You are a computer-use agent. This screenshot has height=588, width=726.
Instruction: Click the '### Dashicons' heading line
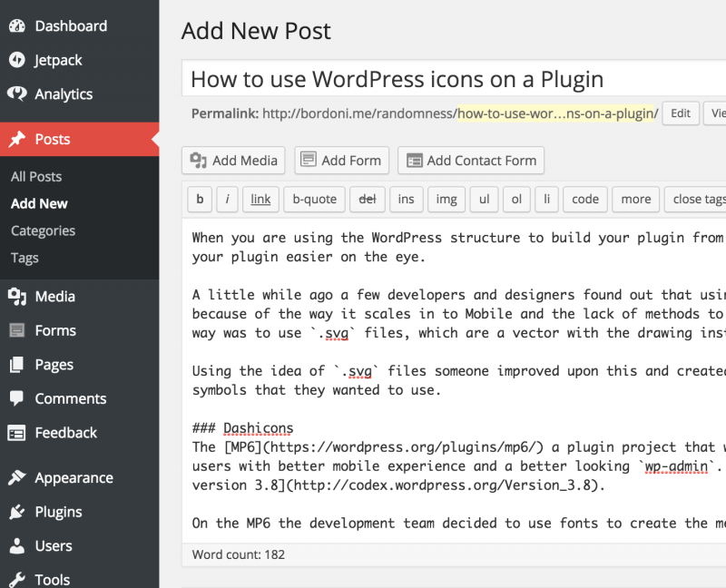click(x=242, y=427)
